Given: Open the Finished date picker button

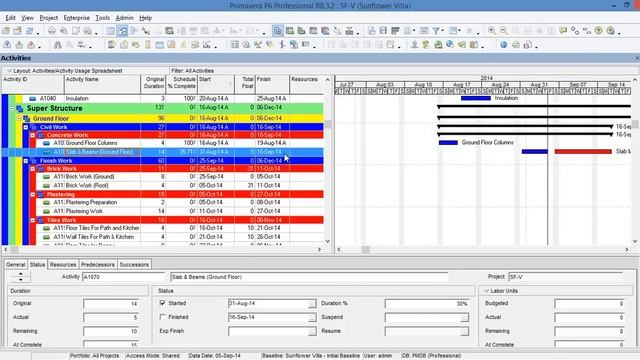Looking at the screenshot, I should point(312,318).
